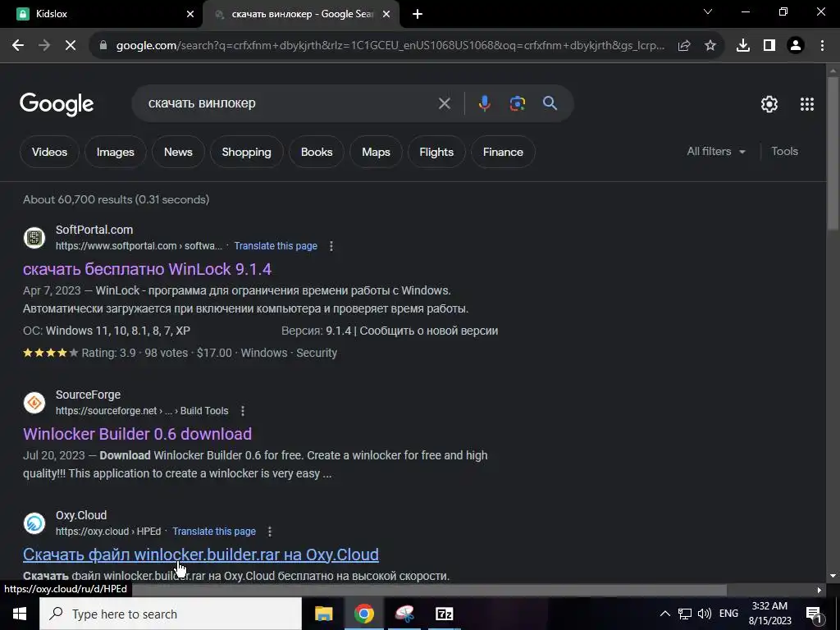Start voice search with microphone
The height and width of the screenshot is (630, 840).
pyautogui.click(x=484, y=103)
